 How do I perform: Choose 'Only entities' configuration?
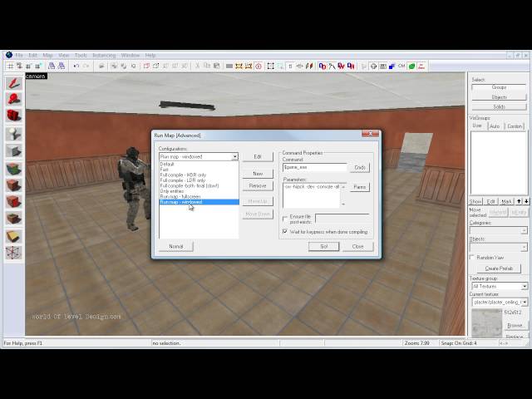(x=199, y=191)
